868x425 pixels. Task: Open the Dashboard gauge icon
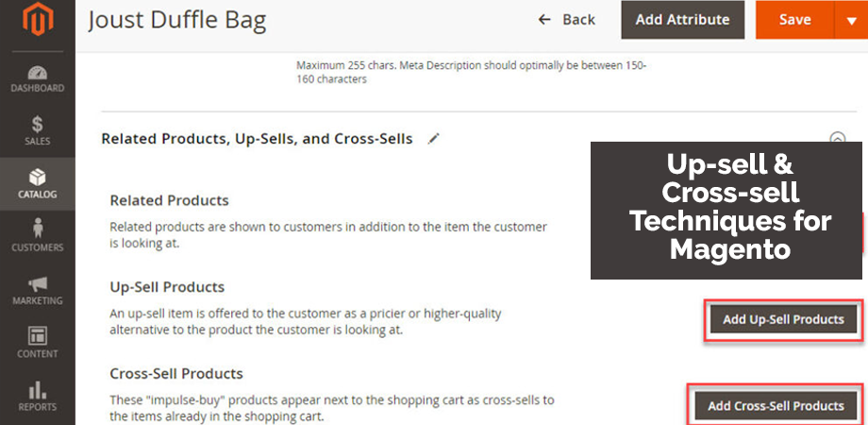tap(37, 73)
